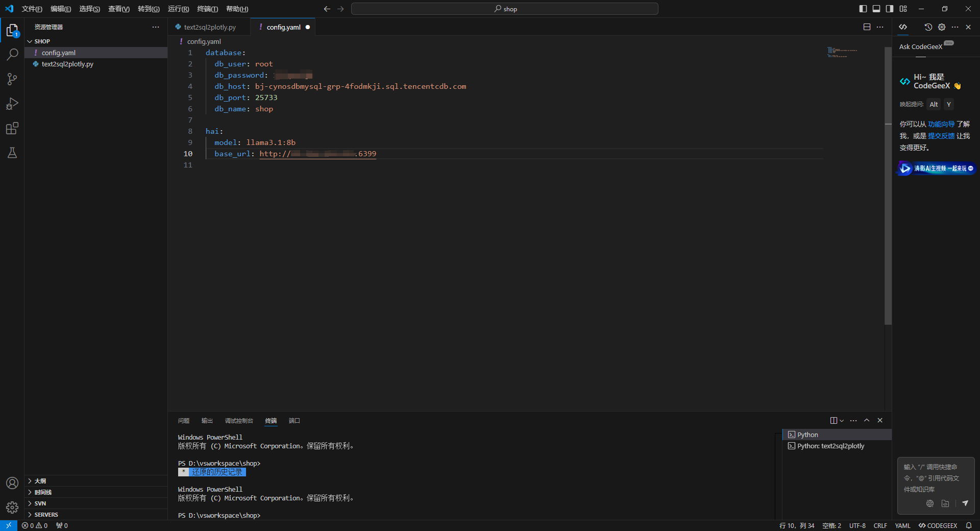Expand the SERVERS section

click(x=96, y=515)
